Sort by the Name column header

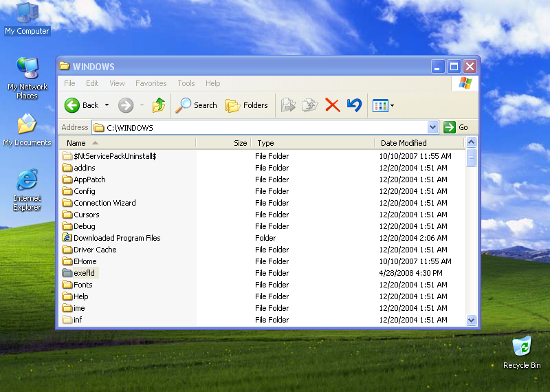click(127, 143)
